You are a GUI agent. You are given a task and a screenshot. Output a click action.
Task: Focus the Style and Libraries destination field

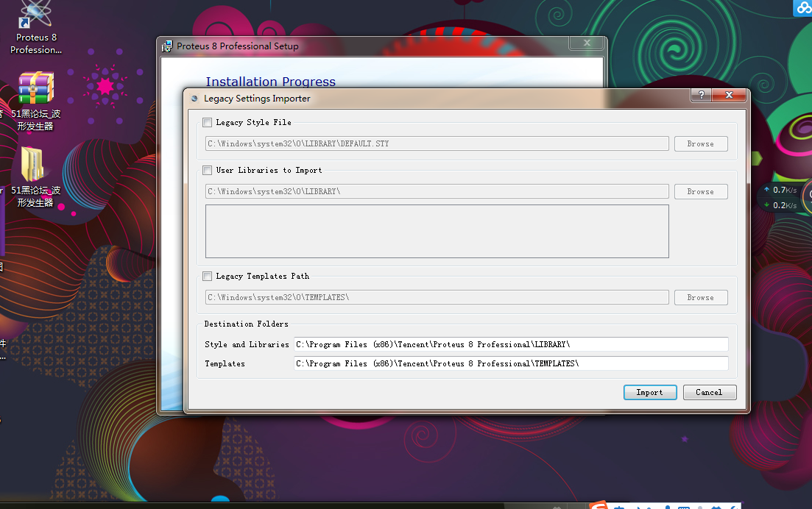[x=511, y=344]
